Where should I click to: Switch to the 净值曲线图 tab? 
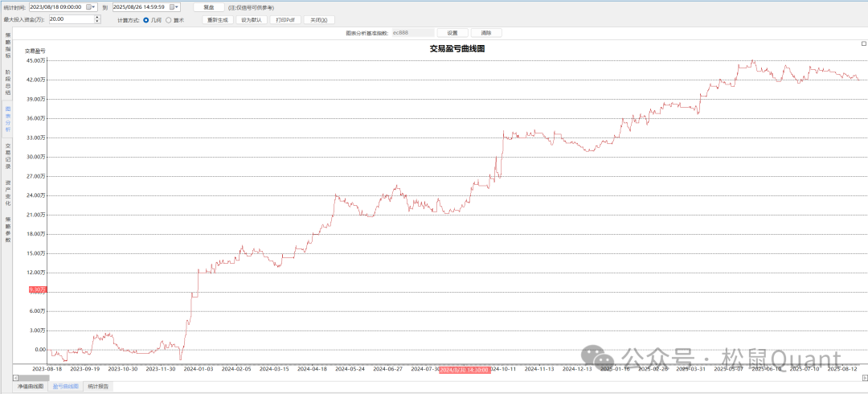click(x=31, y=387)
